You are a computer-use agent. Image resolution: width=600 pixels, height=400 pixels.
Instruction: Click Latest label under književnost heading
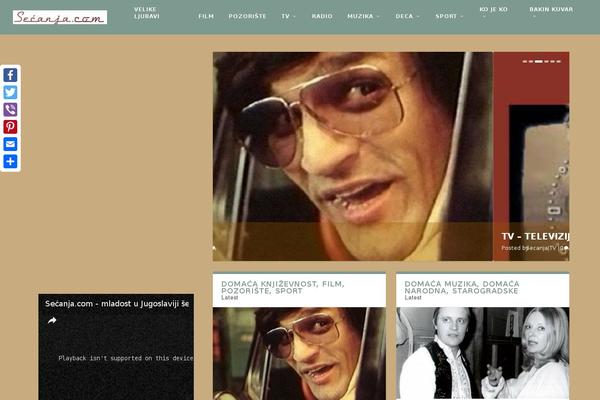pos(230,297)
